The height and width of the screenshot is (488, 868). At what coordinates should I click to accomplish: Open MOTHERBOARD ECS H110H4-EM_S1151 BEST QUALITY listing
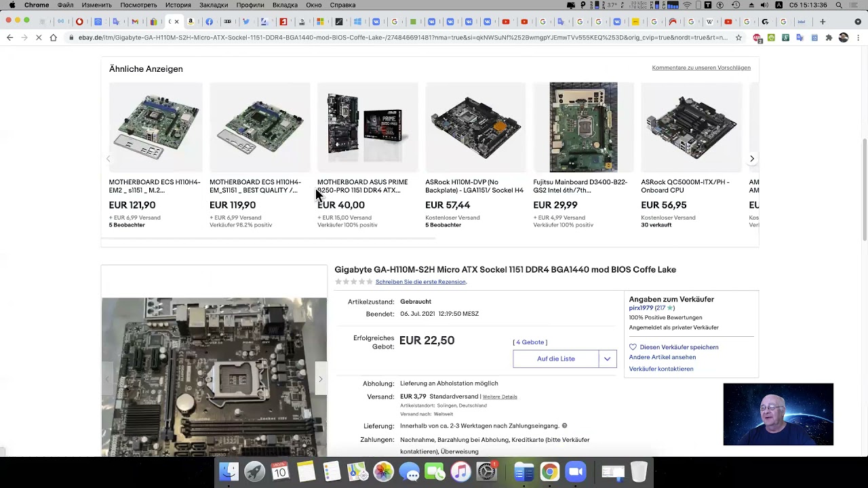pos(255,186)
